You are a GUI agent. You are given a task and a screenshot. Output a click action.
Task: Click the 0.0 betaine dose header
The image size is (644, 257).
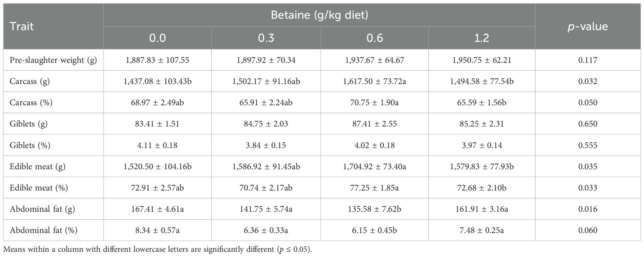pyautogui.click(x=157, y=38)
